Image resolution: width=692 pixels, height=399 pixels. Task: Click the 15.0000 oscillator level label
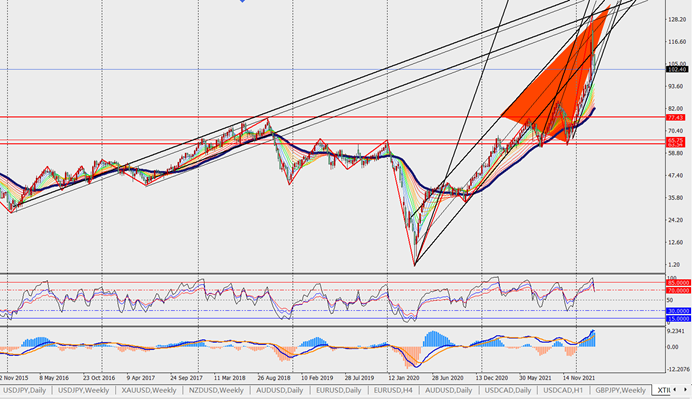(x=678, y=318)
